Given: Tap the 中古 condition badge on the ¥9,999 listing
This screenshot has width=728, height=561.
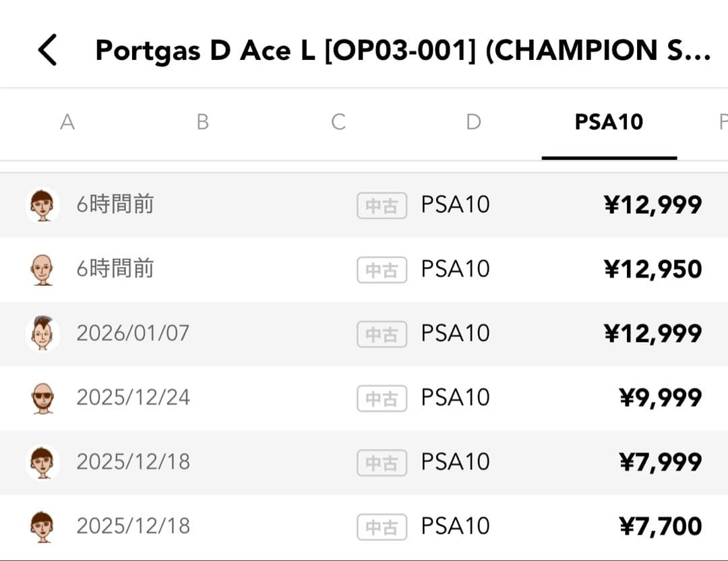Looking at the screenshot, I should click(382, 398).
